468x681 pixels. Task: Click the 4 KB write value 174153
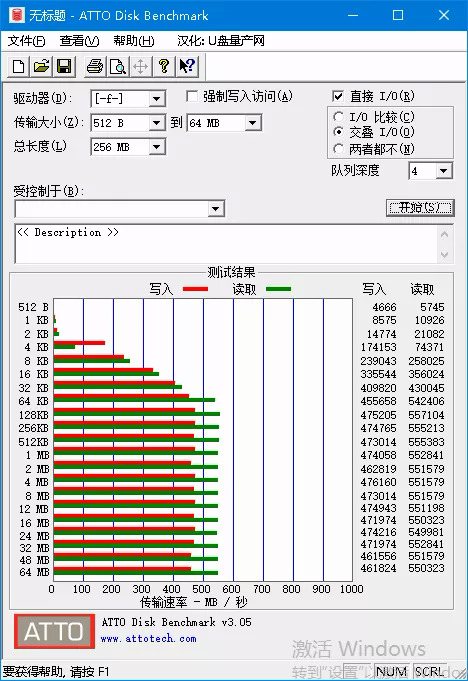click(x=378, y=347)
